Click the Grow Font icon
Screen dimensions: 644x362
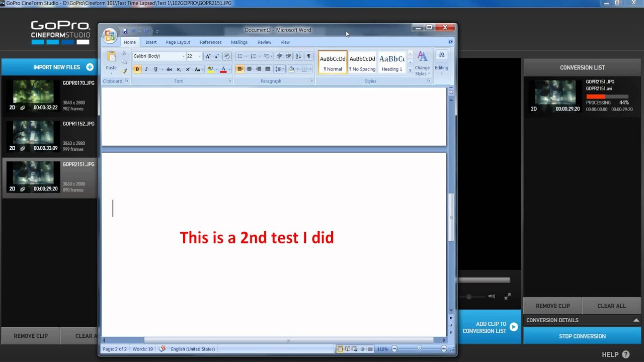tap(208, 56)
